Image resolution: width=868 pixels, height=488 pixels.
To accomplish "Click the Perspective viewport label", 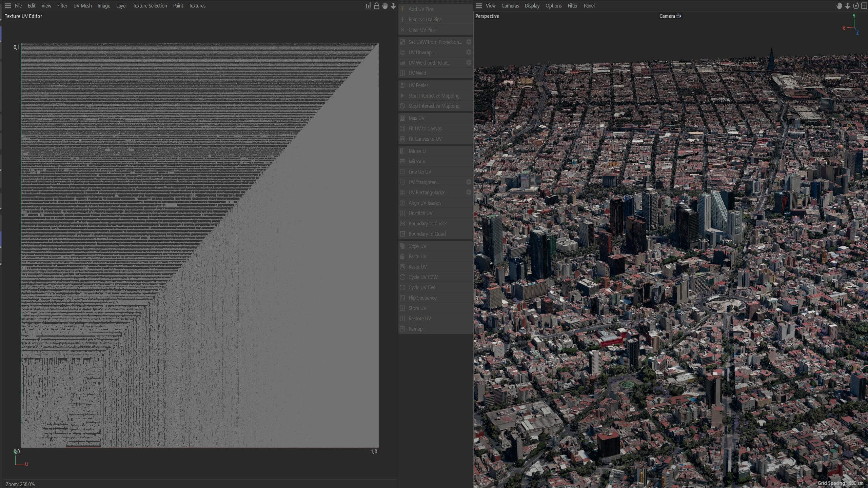I will [x=487, y=16].
